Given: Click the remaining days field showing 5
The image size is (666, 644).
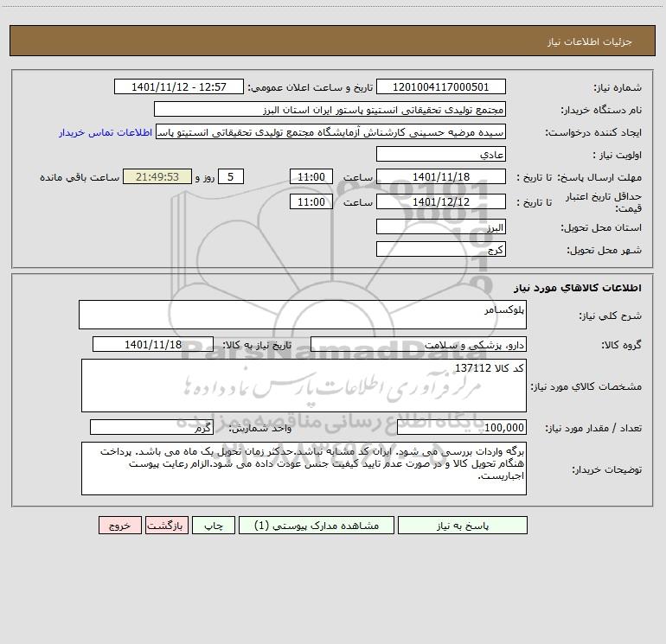Looking at the screenshot, I should point(231,176).
